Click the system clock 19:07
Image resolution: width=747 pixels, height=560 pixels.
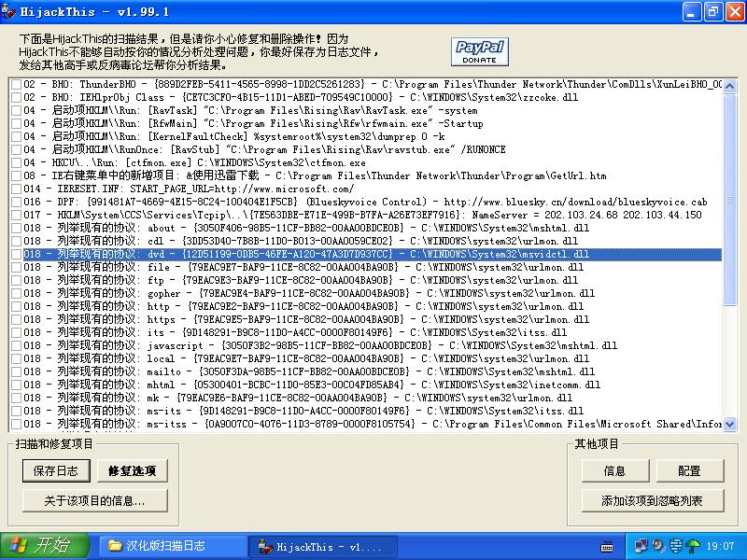pyautogui.click(x=720, y=546)
